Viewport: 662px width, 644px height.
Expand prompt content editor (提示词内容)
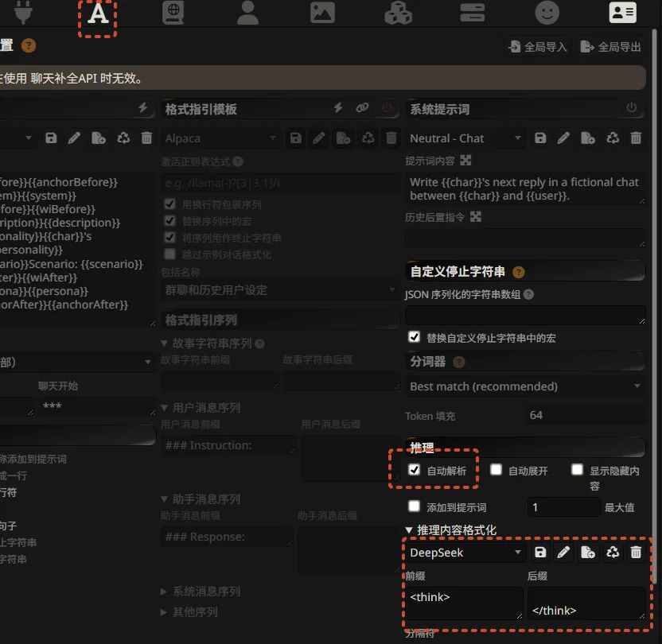[465, 161]
